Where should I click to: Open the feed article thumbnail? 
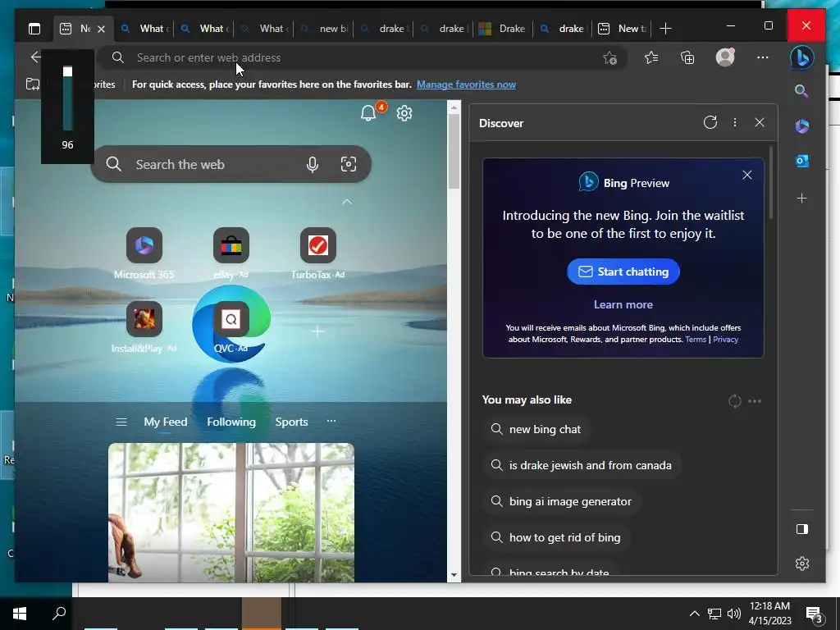point(231,512)
